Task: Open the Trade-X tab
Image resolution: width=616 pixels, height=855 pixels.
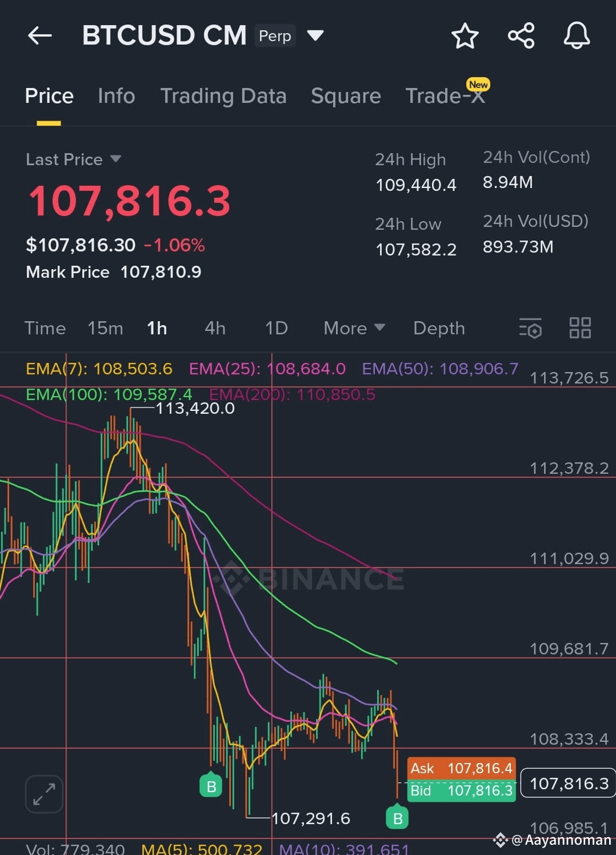Action: [445, 96]
